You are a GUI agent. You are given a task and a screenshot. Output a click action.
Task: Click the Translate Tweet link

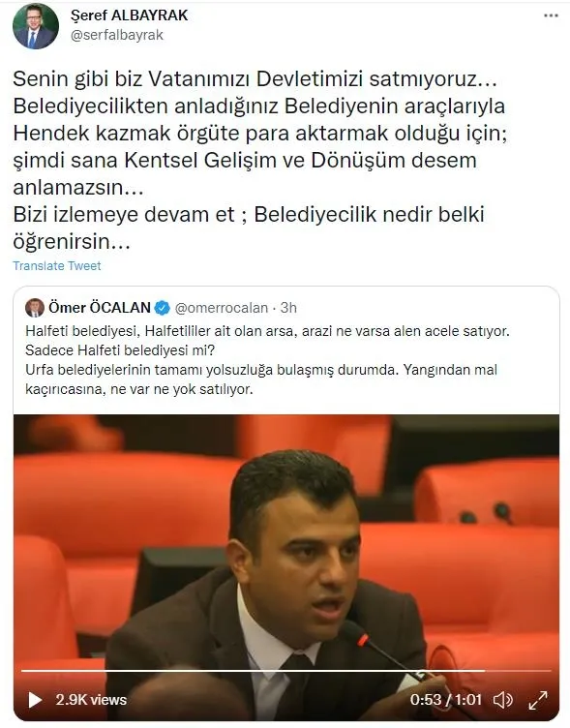coord(57,265)
